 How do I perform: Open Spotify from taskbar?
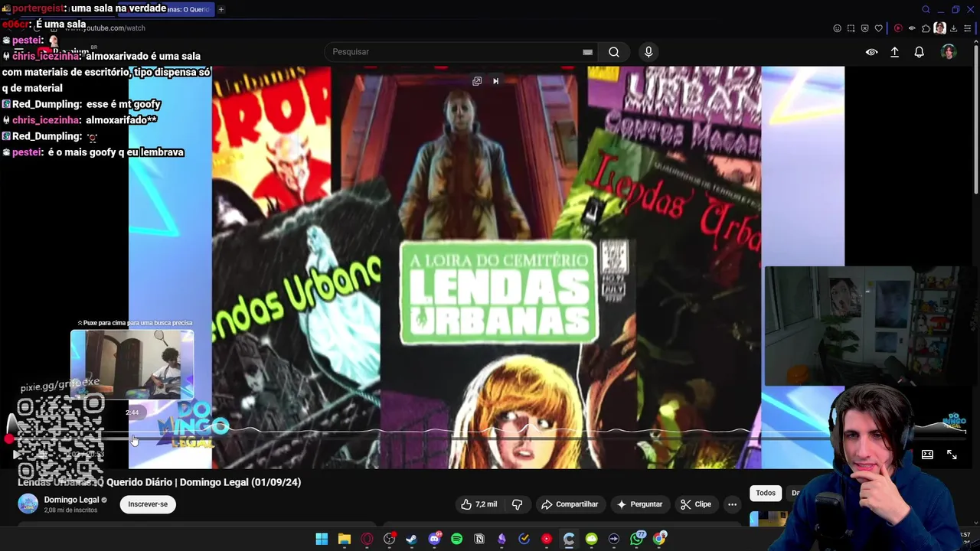point(457,539)
